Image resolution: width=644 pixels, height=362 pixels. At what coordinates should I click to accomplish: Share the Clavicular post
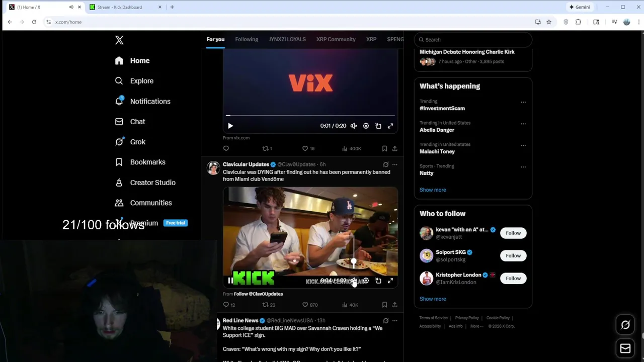[395, 305]
